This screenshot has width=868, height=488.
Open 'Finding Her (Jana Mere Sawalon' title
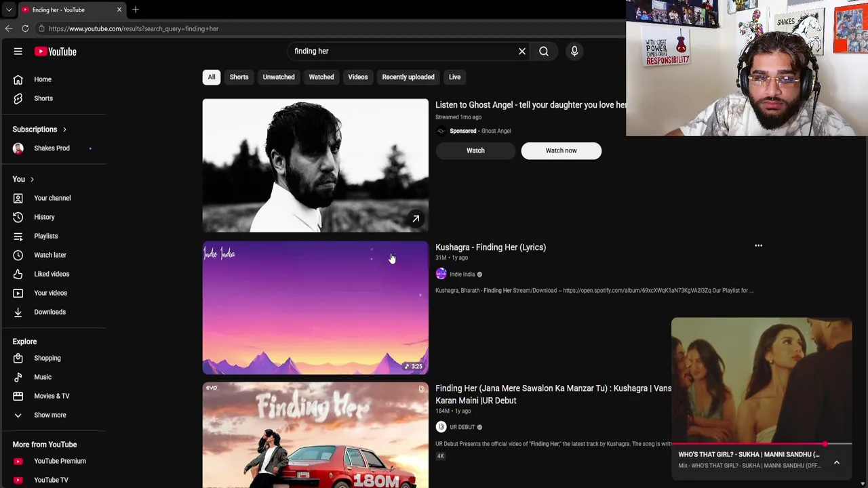click(553, 394)
